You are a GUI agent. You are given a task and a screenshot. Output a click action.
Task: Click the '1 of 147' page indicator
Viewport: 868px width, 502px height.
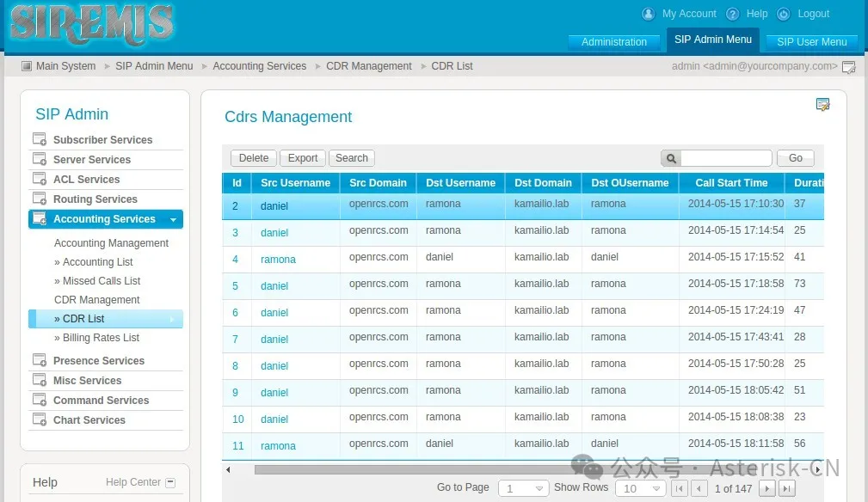pyautogui.click(x=733, y=489)
